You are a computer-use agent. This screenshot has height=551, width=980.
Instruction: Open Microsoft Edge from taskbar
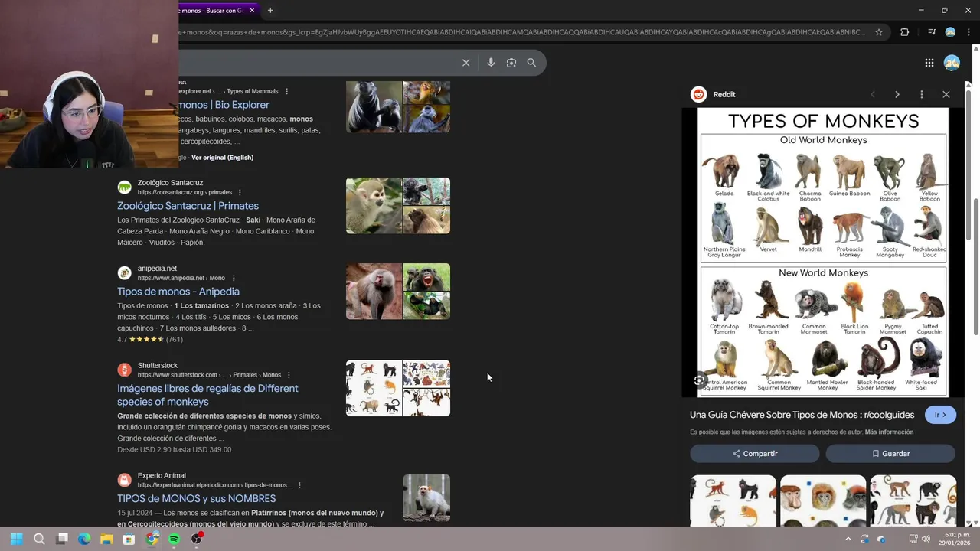[x=84, y=539]
